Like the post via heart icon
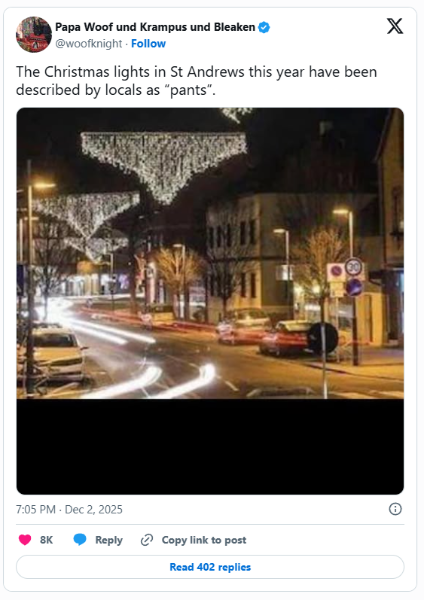Viewport: 424px width, 600px height. 25,540
